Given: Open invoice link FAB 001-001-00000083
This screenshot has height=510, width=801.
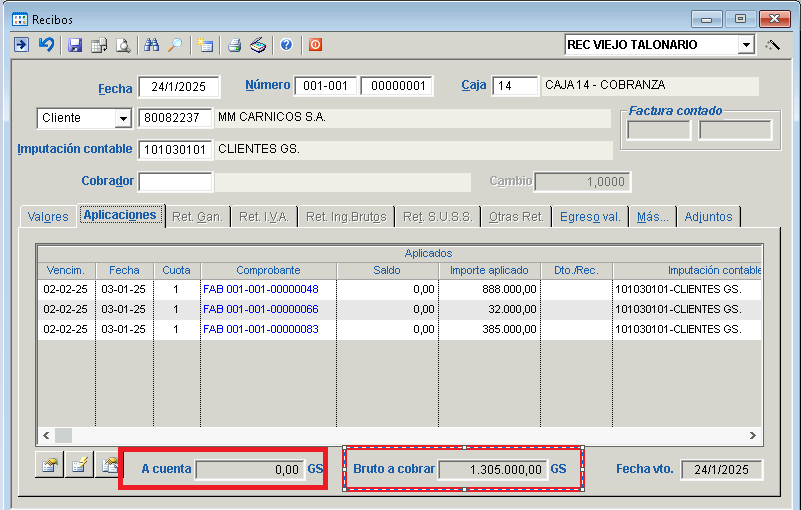Looking at the screenshot, I should [x=260, y=329].
